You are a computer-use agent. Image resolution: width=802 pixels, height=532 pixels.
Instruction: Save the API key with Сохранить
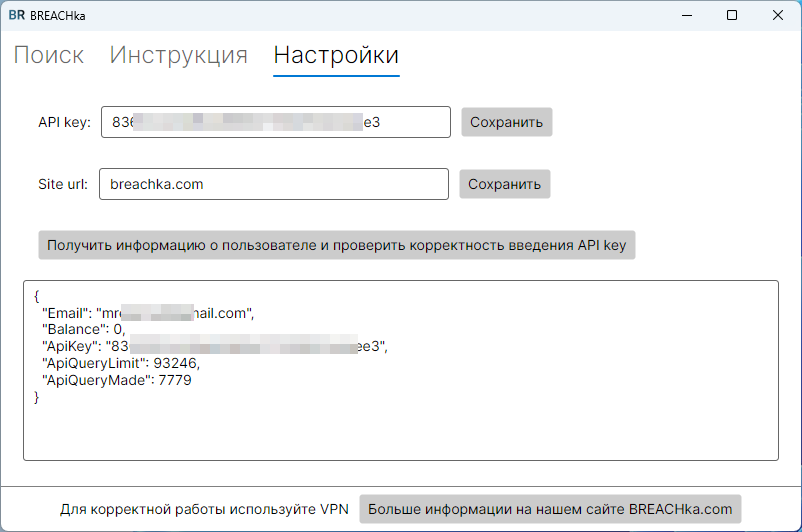(506, 122)
